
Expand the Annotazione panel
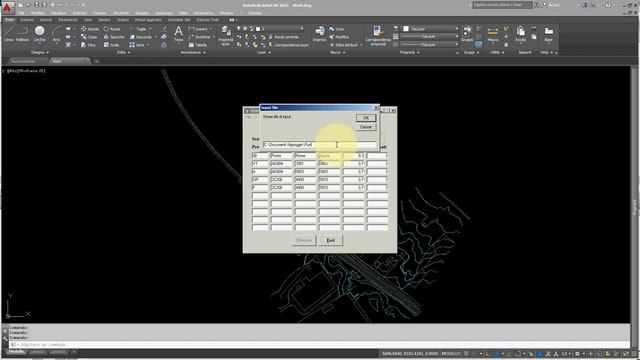click(193, 53)
